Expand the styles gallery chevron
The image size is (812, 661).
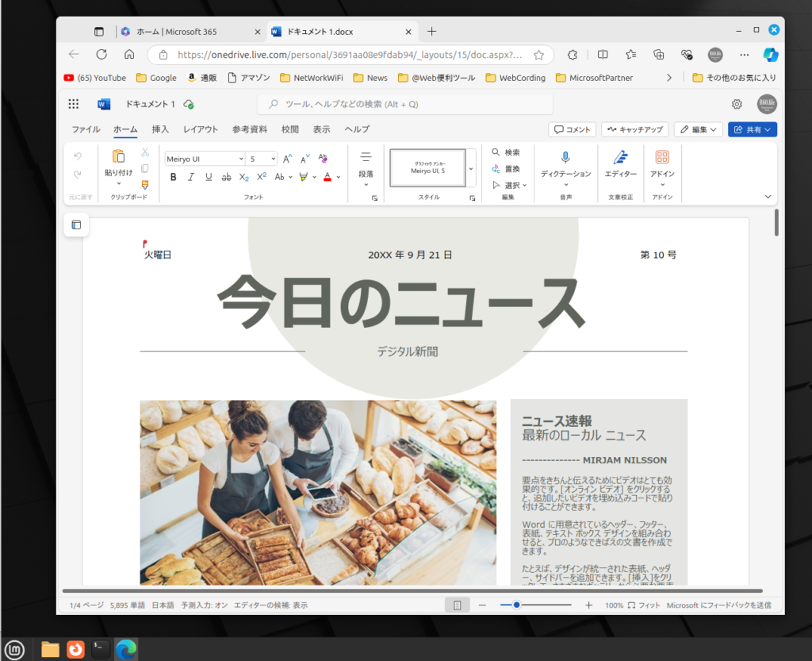coord(471,168)
